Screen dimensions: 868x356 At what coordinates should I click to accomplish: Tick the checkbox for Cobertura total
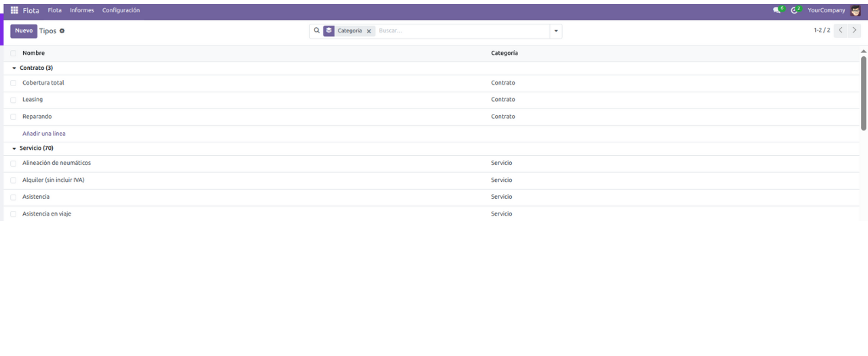(x=13, y=83)
